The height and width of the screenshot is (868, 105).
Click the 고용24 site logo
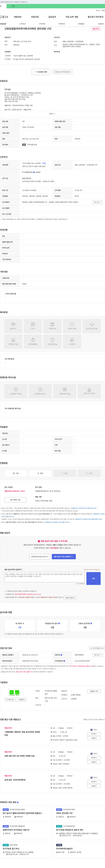(4, 17)
